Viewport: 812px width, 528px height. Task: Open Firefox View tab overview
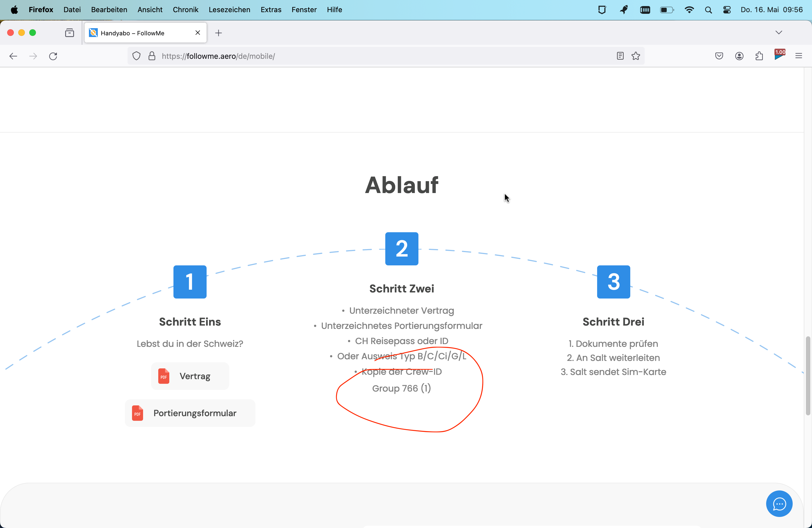point(70,33)
